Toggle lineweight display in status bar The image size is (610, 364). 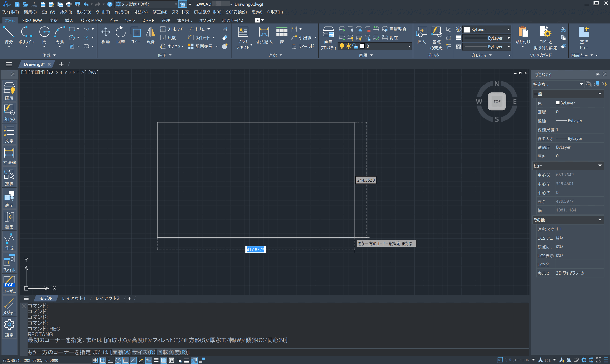point(156,360)
